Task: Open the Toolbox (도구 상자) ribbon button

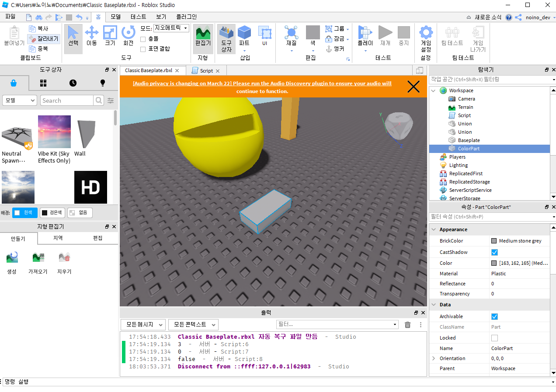Action: point(226,38)
